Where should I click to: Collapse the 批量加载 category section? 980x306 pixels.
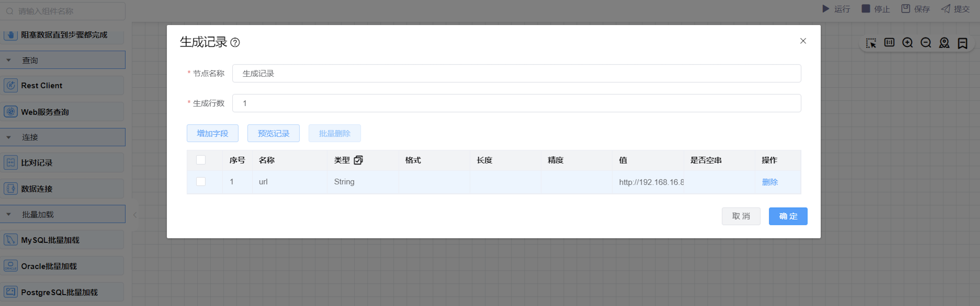point(9,214)
